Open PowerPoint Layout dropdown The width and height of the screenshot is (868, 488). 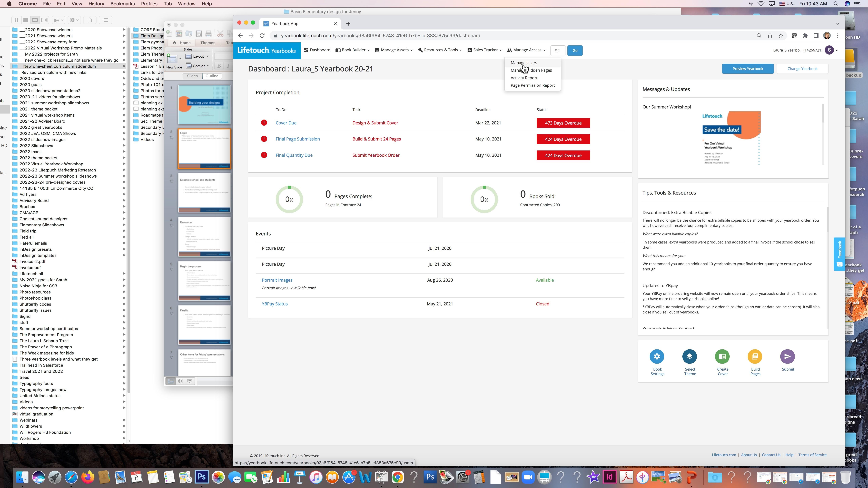point(198,56)
